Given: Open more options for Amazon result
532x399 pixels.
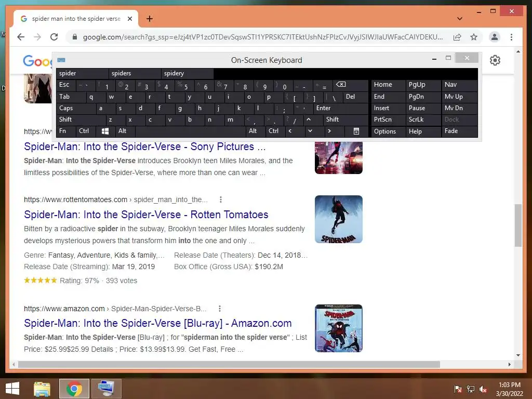Looking at the screenshot, I should coord(220,309).
